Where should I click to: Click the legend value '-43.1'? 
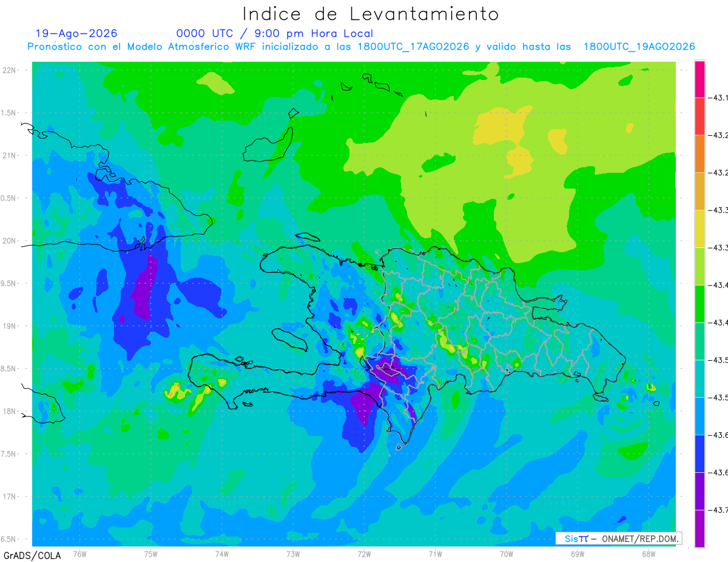(718, 98)
